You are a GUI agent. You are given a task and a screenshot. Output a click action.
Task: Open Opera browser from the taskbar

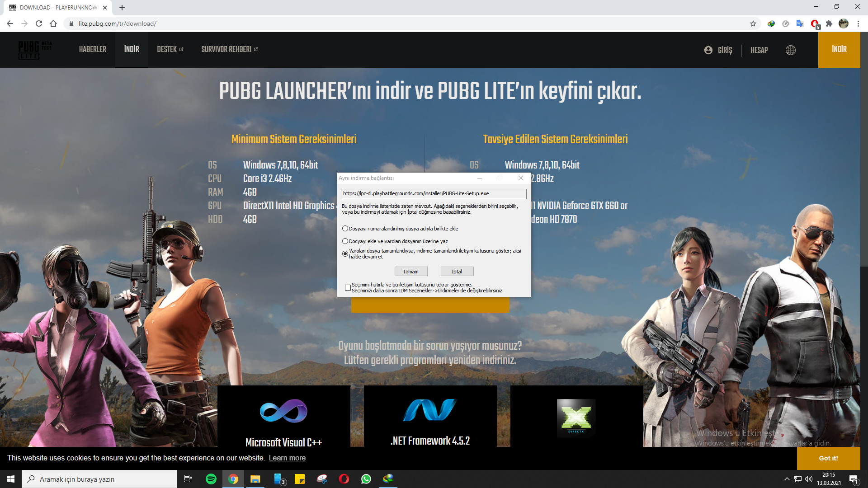(344, 479)
